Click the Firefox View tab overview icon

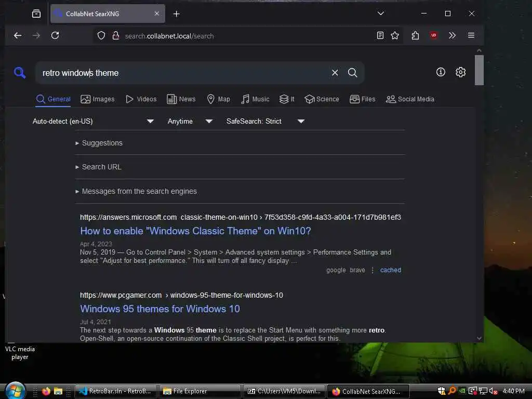[x=36, y=14]
